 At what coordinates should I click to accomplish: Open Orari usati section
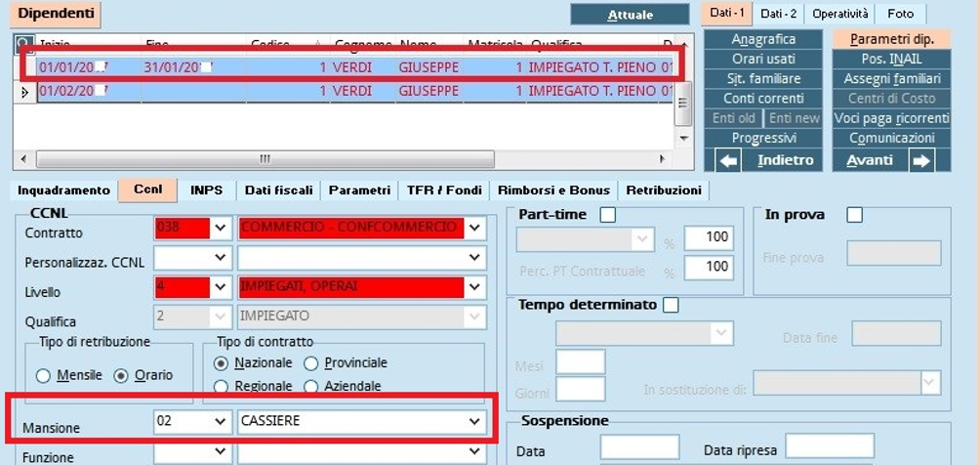(763, 59)
